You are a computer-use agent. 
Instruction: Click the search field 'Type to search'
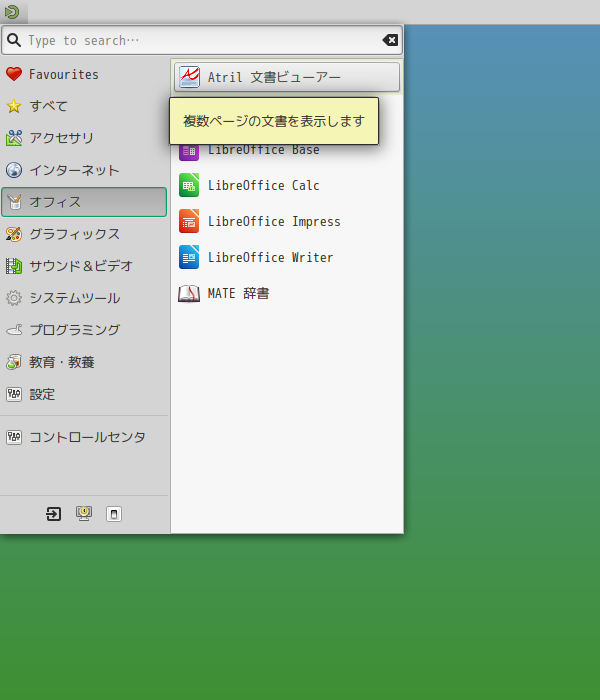click(x=202, y=40)
